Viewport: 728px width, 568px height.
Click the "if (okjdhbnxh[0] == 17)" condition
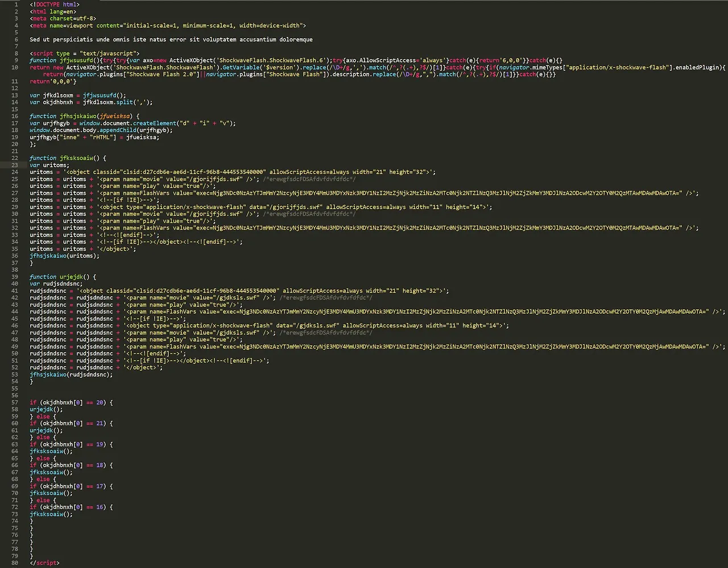(x=71, y=486)
